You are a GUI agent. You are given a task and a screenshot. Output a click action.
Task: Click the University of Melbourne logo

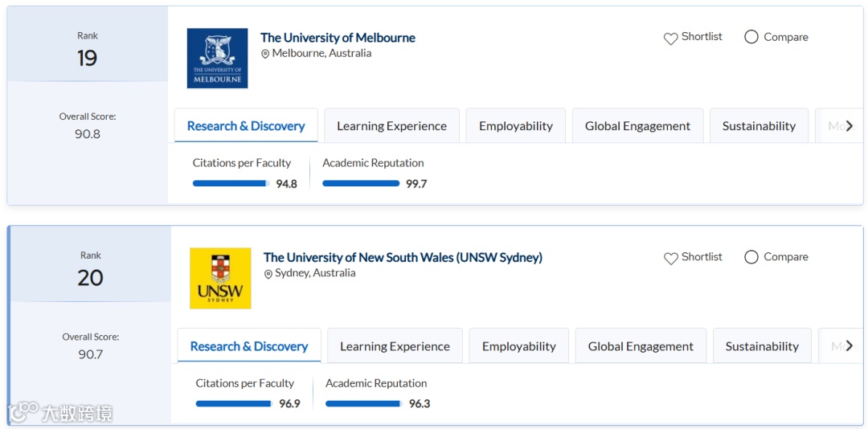pos(217,59)
